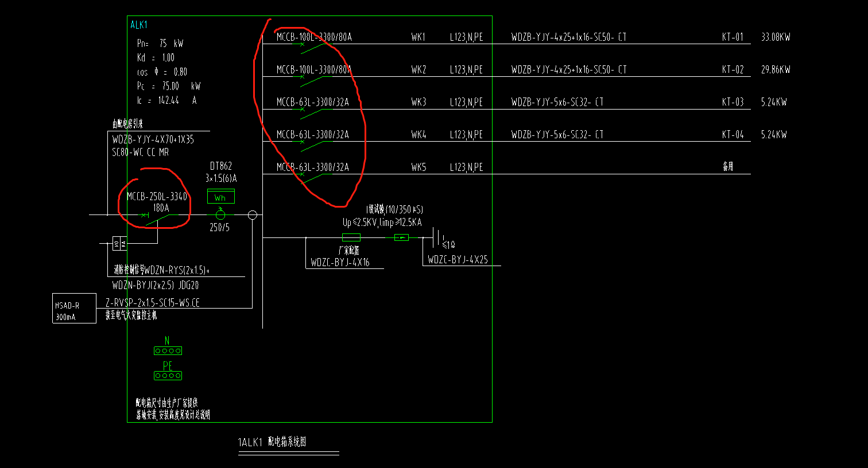The height and width of the screenshot is (468, 868).
Task: Select the small relay box beside 消防控制信号 line
Action: [119, 243]
